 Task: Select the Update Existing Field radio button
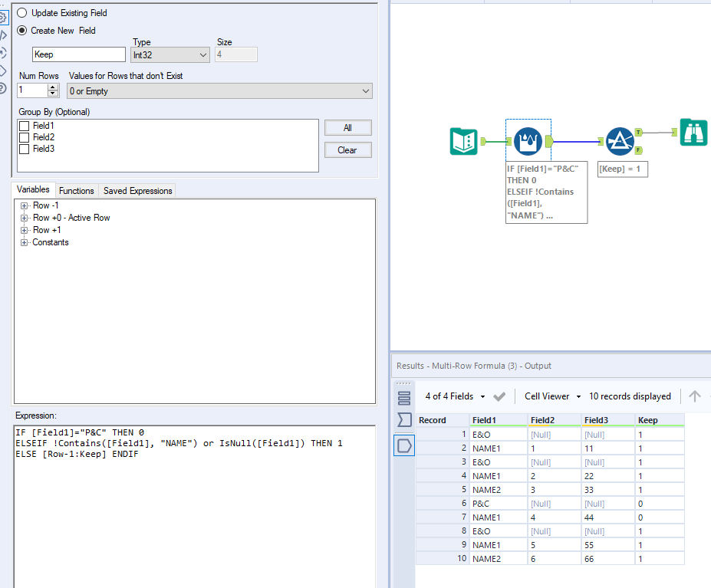pos(23,13)
